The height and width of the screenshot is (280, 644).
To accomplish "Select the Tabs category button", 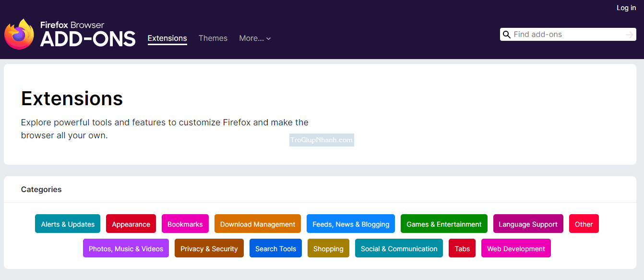I will tap(462, 249).
